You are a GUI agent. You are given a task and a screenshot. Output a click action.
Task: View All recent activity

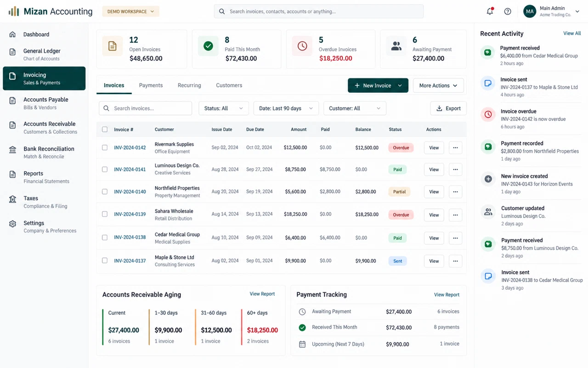[x=572, y=34]
